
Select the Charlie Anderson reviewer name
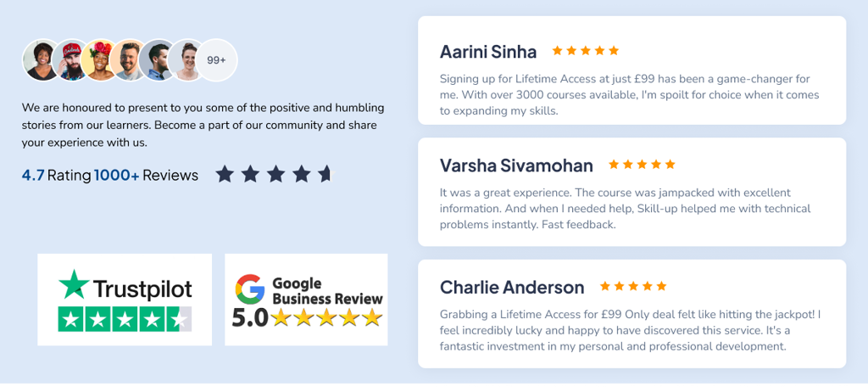point(512,287)
